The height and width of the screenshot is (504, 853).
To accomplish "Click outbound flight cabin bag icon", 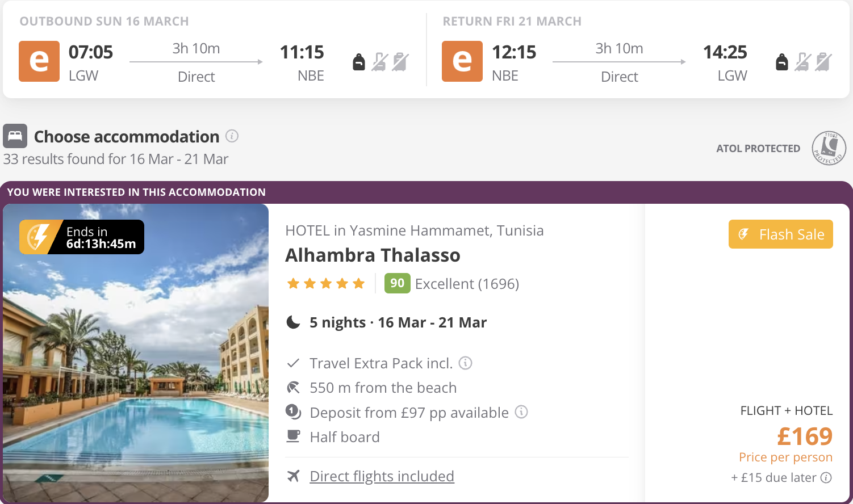I will click(x=359, y=61).
